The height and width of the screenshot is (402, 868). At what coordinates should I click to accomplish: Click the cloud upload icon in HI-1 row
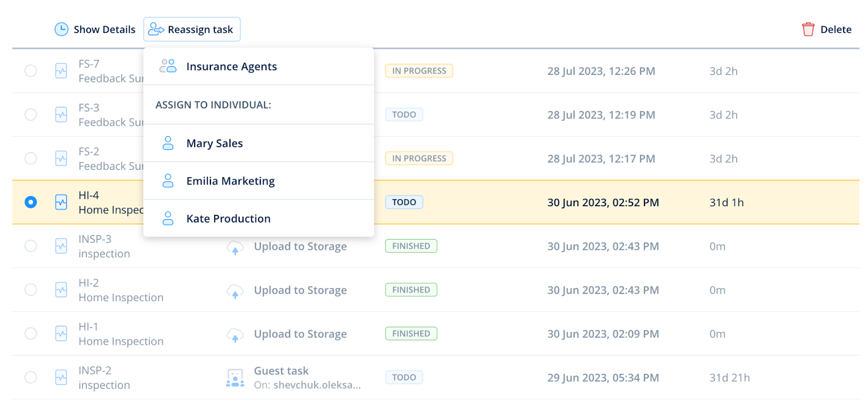[235, 335]
